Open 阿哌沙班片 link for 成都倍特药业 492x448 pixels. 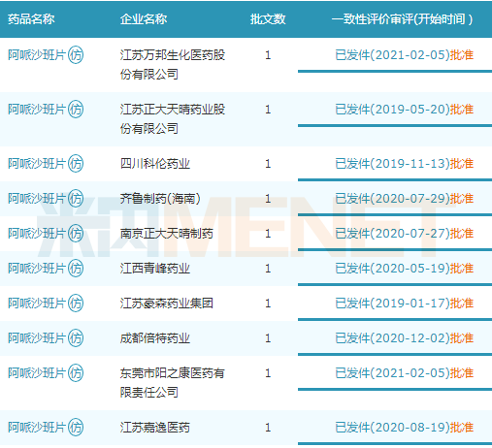pyautogui.click(x=37, y=338)
